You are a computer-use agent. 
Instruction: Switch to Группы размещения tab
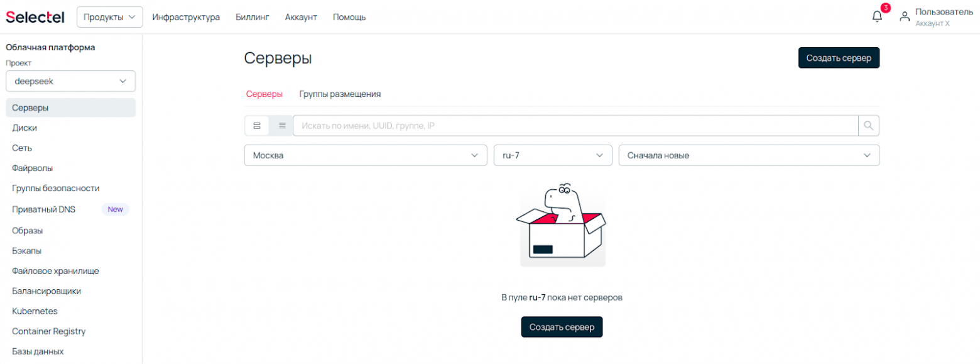(x=340, y=94)
